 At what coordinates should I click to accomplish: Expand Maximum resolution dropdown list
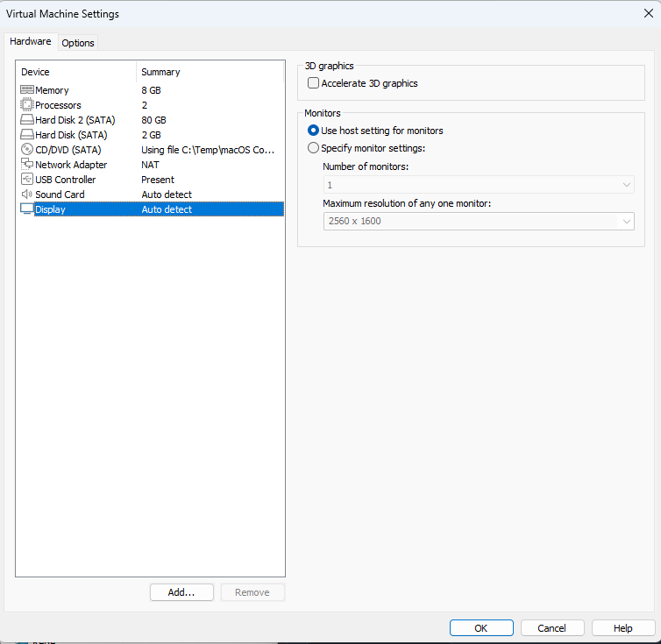pos(478,222)
